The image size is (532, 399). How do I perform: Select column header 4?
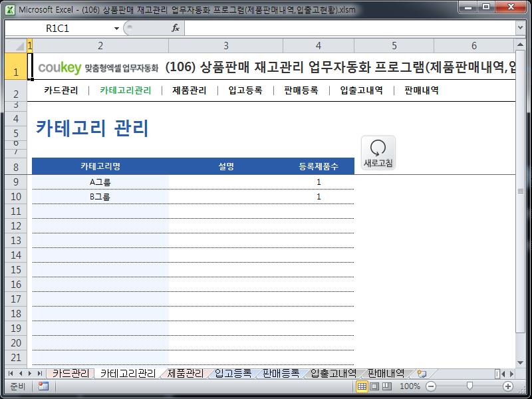(x=319, y=45)
